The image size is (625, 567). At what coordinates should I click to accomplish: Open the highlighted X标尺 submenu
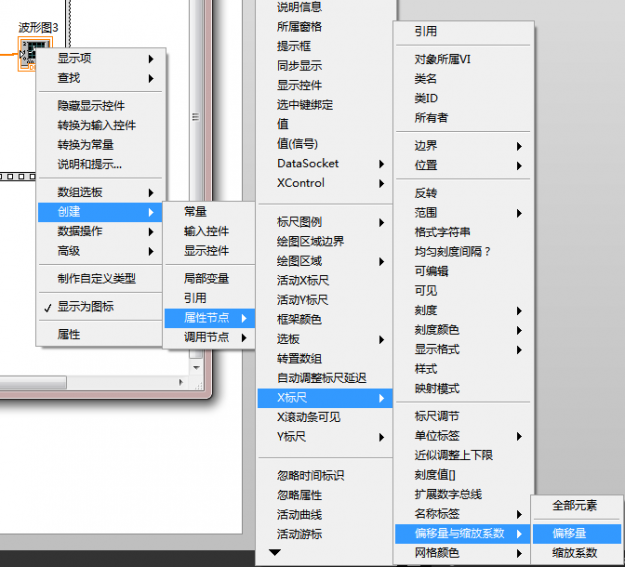pyautogui.click(x=326, y=398)
